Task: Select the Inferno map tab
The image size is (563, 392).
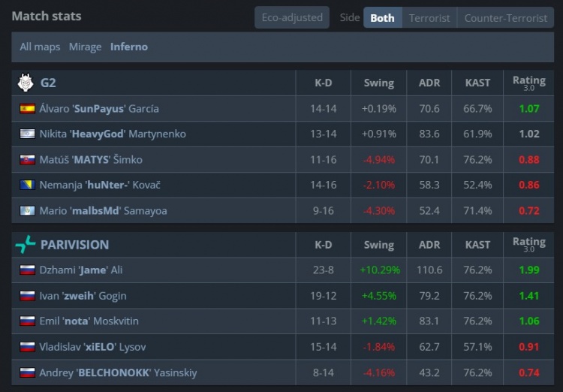Action: [x=129, y=47]
